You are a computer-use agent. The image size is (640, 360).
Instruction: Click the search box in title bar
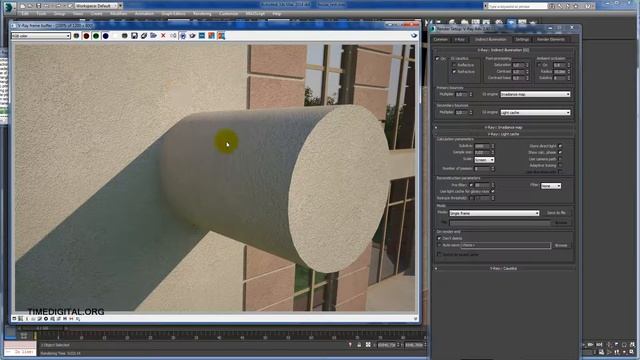518,6
